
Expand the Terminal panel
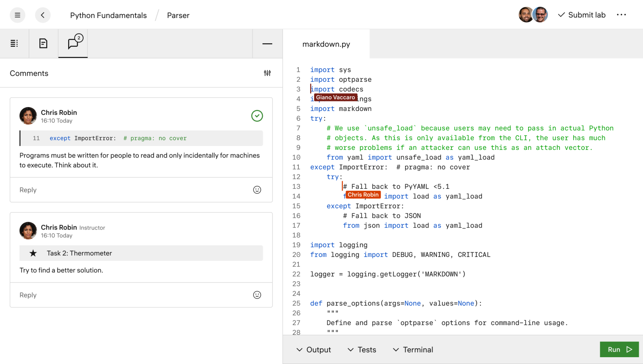tap(413, 350)
